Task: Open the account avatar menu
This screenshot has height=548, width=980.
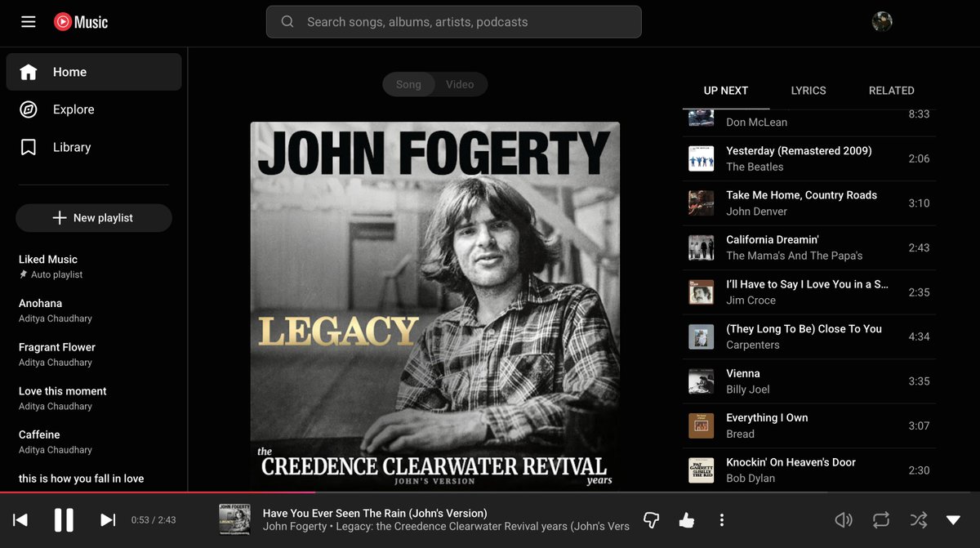Action: (882, 22)
